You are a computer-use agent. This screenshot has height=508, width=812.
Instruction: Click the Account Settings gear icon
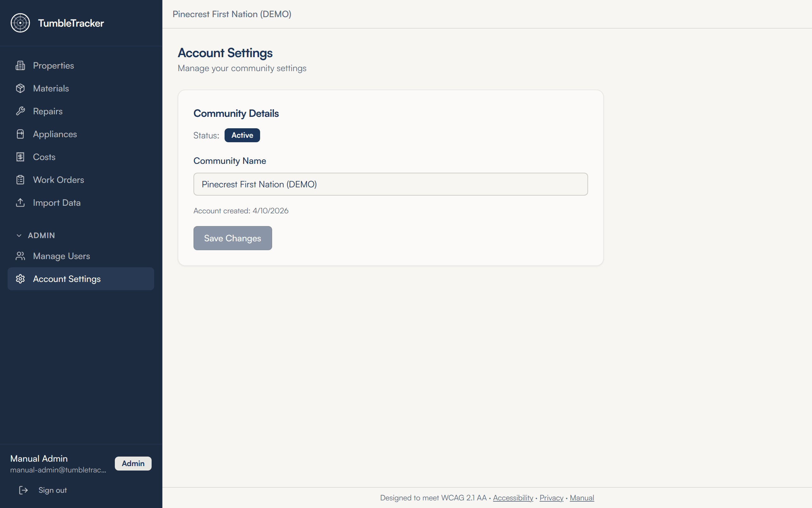tap(20, 279)
